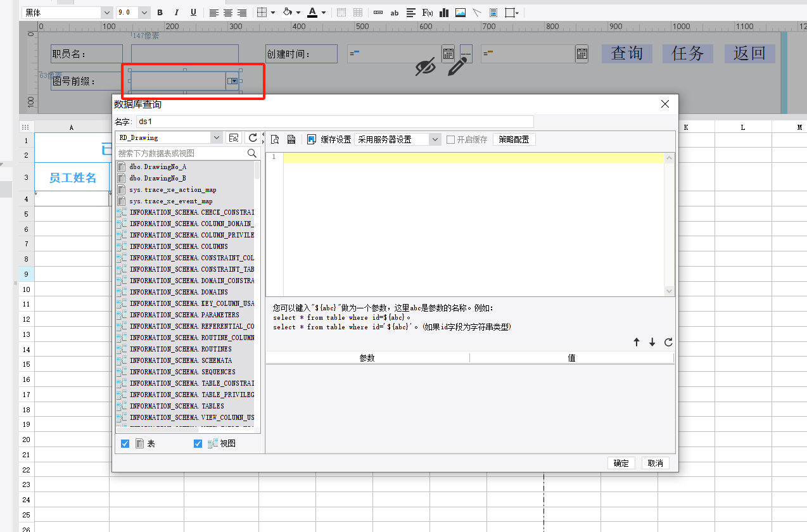Click the 任务 button in parameter pane
Image resolution: width=807 pixels, height=532 pixels.
[x=688, y=53]
